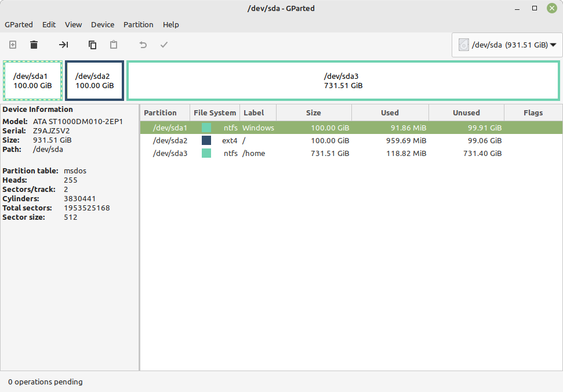Screen dimensions: 563x392
Task: Click the serial Z9AJZ5V2 value
Action: (x=52, y=130)
